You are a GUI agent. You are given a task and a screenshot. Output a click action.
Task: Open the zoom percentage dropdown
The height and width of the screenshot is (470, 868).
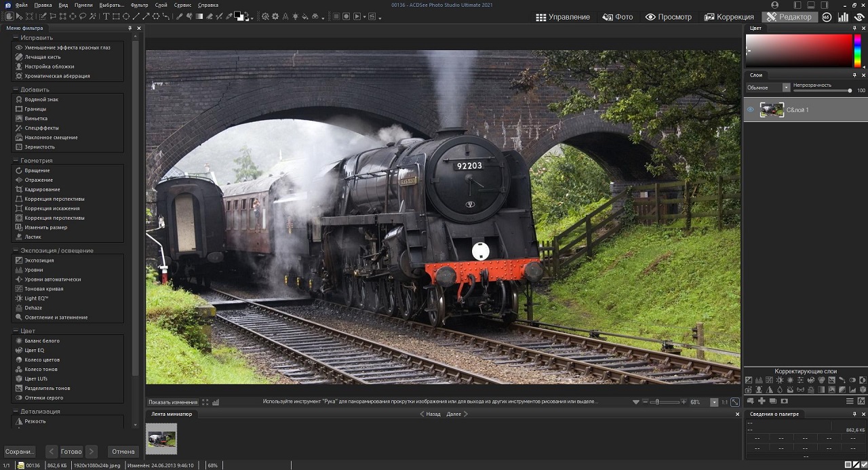[x=713, y=402]
